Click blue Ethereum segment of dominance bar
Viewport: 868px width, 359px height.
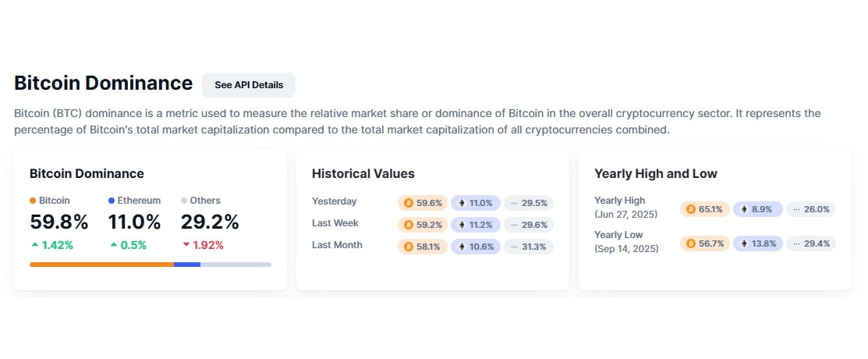[x=187, y=265]
